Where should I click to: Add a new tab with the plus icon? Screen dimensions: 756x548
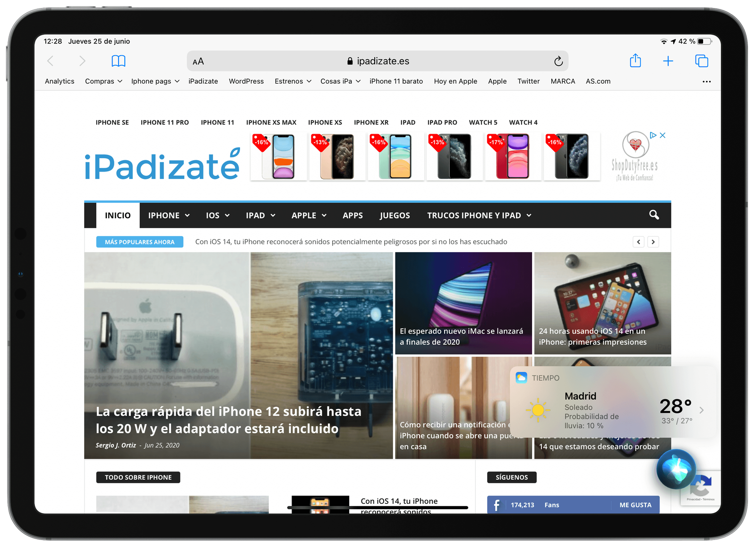(668, 61)
